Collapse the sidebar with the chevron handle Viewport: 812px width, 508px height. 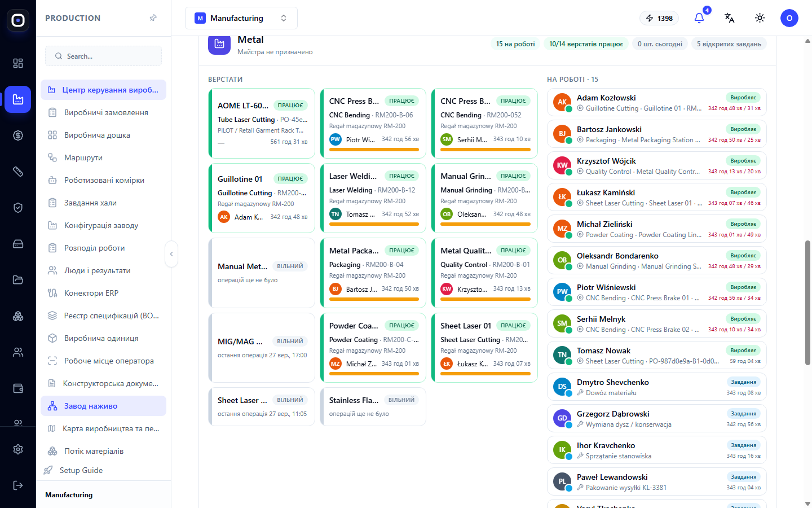171,254
